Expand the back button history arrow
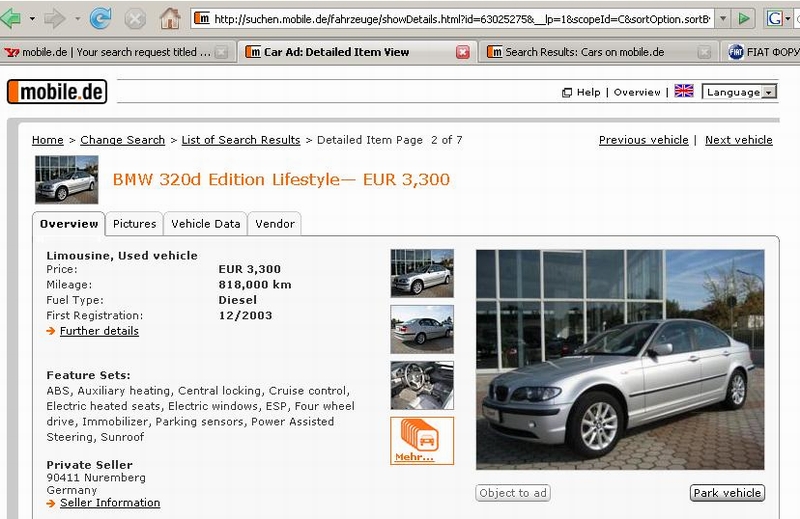Screen dimensions: 800x519 32,19
